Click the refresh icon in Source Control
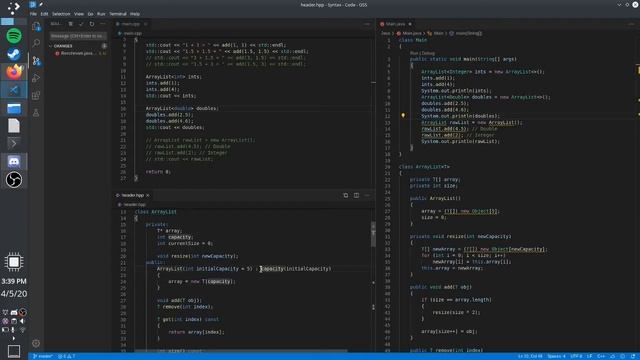This screenshot has height=360, width=640. pyautogui.click(x=92, y=24)
